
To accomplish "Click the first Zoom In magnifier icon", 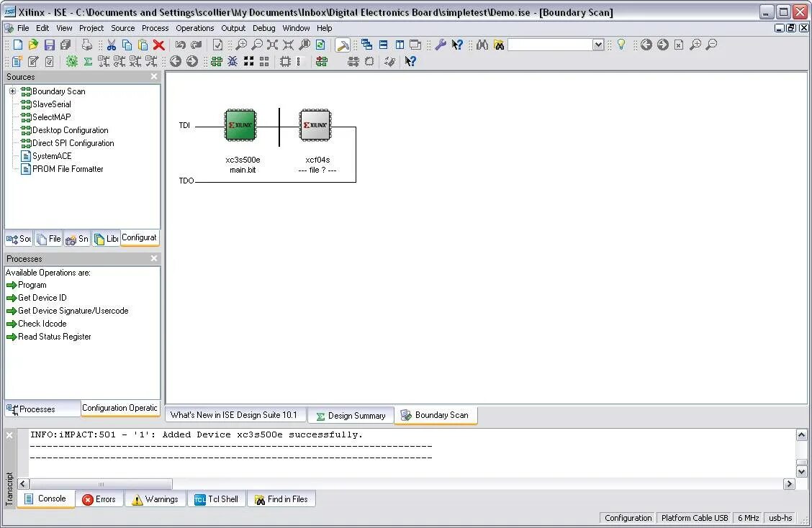I will tap(241, 45).
